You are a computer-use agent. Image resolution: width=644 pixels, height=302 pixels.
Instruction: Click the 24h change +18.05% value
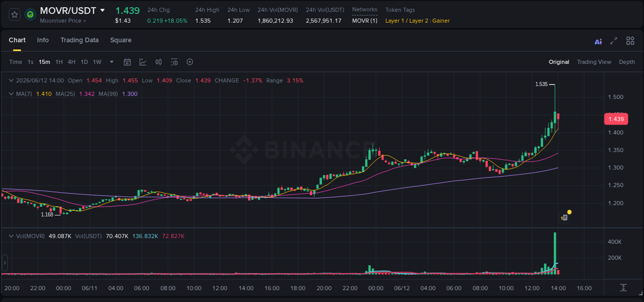click(x=177, y=21)
